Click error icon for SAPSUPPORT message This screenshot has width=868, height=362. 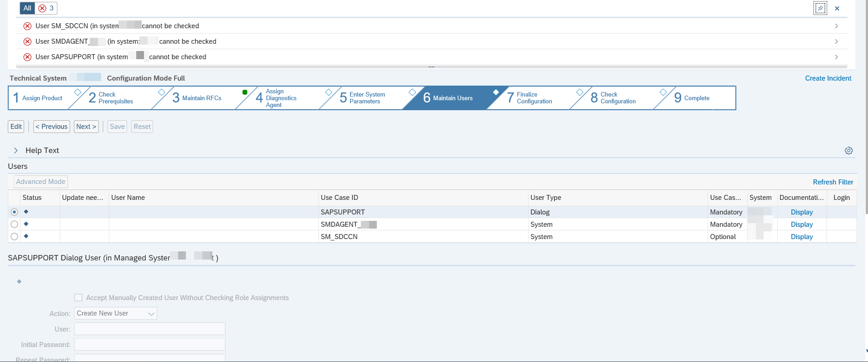point(27,57)
